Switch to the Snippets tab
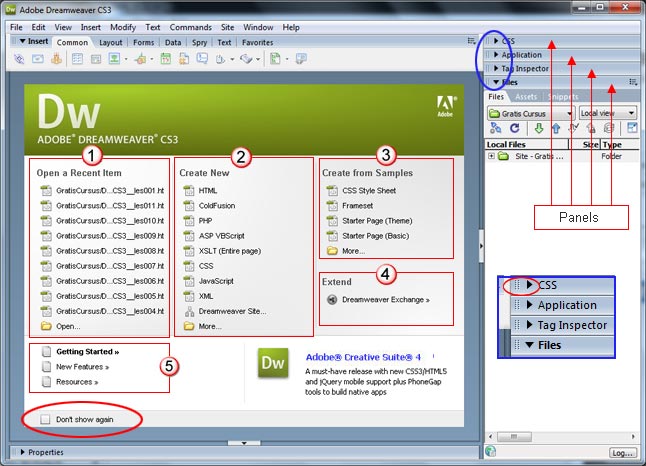Image resolution: width=646 pixels, height=466 pixels. [563, 97]
